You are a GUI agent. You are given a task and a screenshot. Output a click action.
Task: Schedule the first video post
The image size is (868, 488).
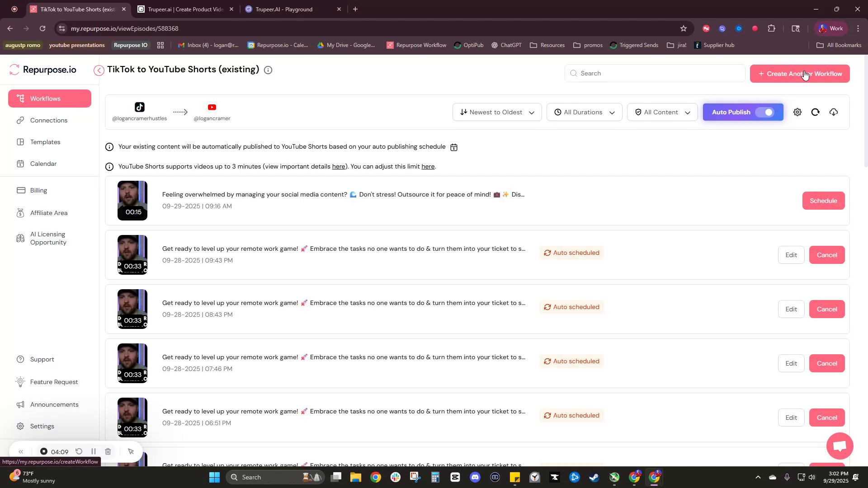(x=823, y=200)
